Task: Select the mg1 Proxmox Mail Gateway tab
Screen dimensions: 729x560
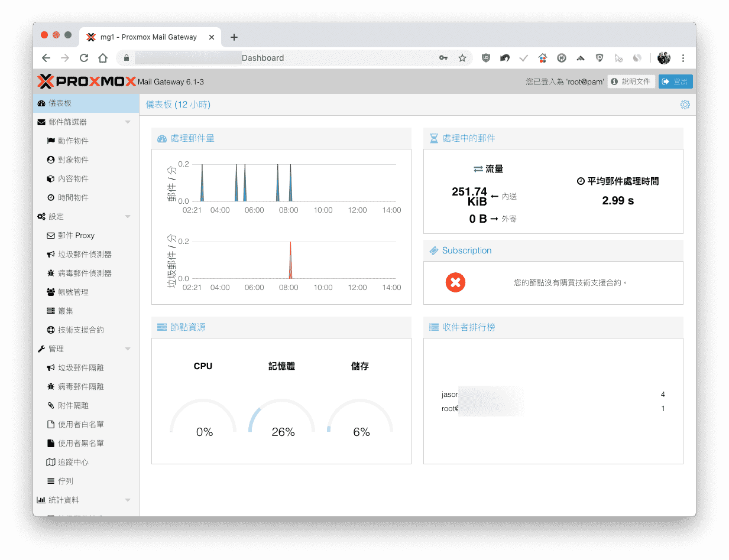Action: [x=149, y=37]
